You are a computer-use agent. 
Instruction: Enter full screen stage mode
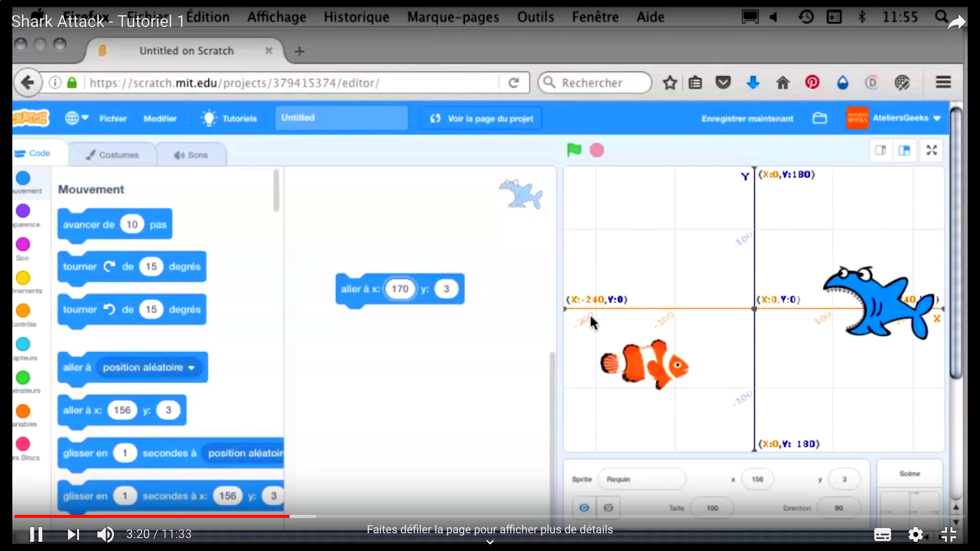pyautogui.click(x=932, y=150)
